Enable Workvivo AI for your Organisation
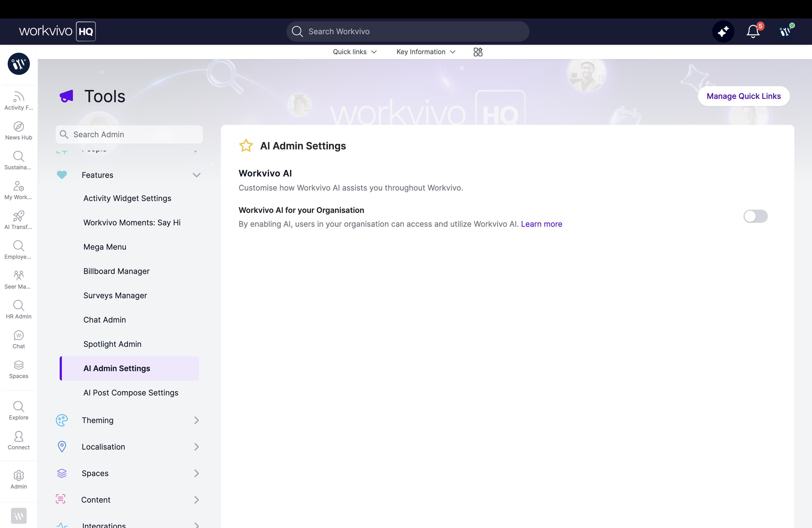The height and width of the screenshot is (528, 812). 755,216
